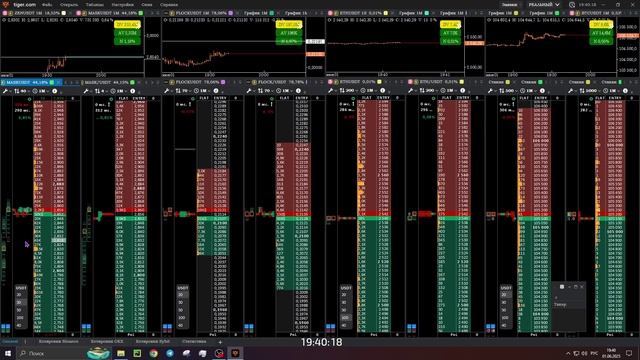Image resolution: width=640 pixels, height=360 pixels.
Task: Switch to the FLOCKUSDT 1M chart tab
Action: pyautogui.click(x=198, y=13)
